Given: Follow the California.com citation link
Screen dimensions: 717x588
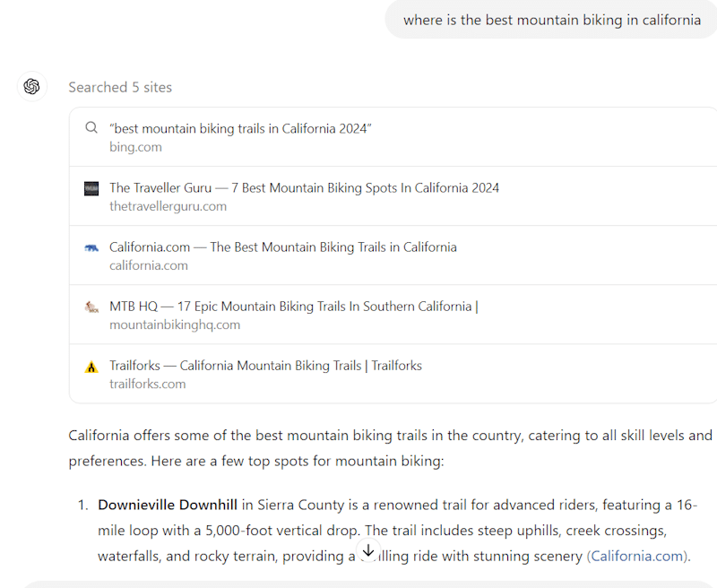Looking at the screenshot, I should point(638,556).
